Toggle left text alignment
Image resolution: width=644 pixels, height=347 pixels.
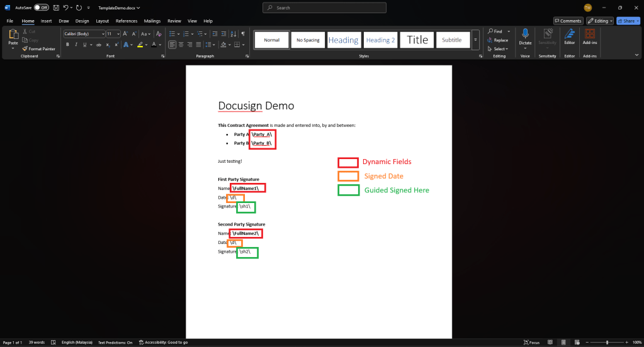pyautogui.click(x=172, y=45)
